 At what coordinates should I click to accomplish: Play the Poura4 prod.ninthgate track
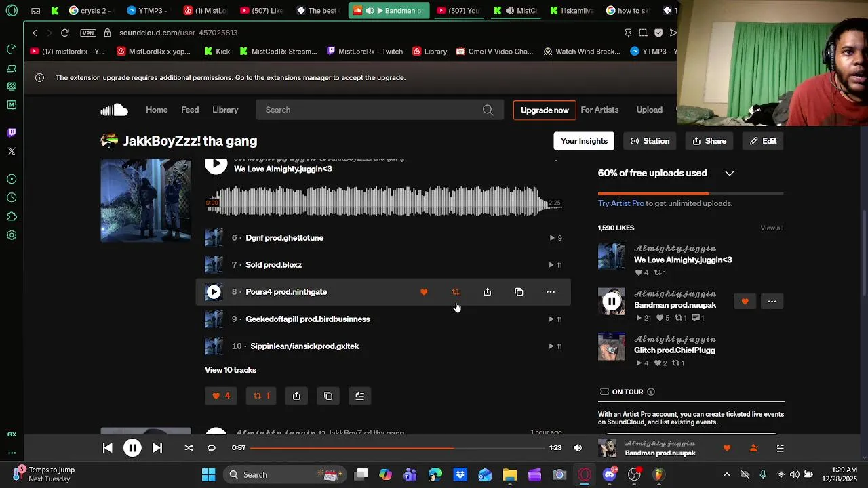coord(214,292)
